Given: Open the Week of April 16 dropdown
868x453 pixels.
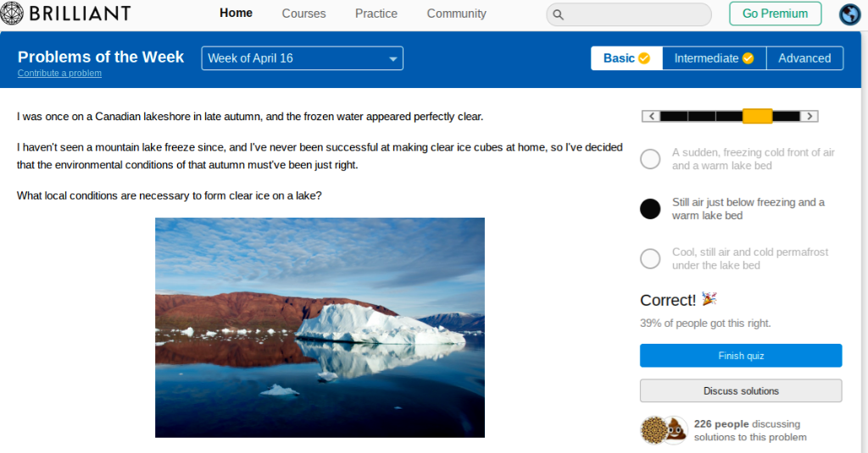Looking at the screenshot, I should 302,58.
